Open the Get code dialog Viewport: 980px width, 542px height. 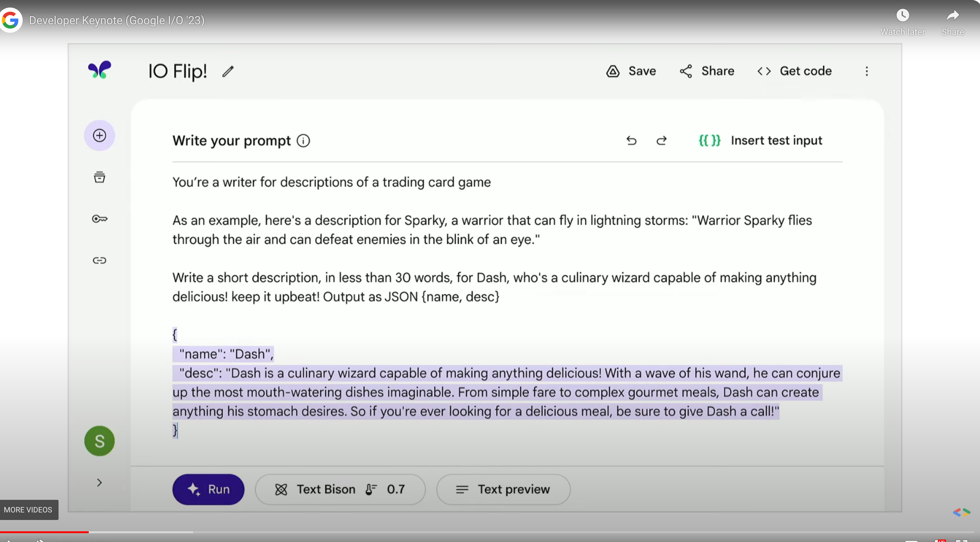(x=794, y=71)
